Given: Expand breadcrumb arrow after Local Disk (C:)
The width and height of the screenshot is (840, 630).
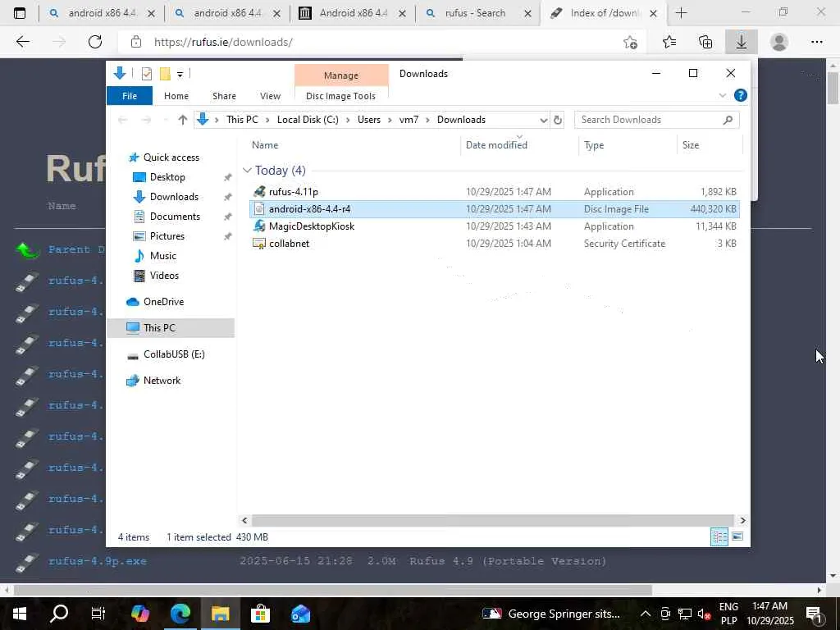Looking at the screenshot, I should click(348, 120).
